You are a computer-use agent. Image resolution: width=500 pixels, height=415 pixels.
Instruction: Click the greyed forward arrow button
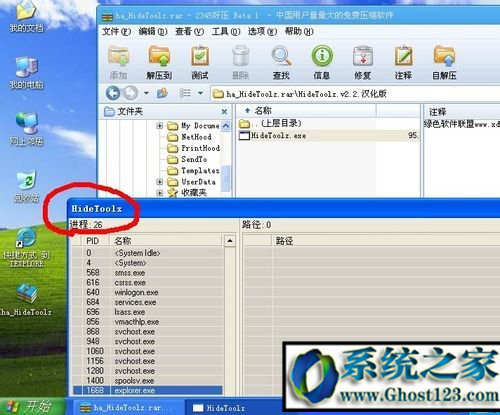coord(131,93)
